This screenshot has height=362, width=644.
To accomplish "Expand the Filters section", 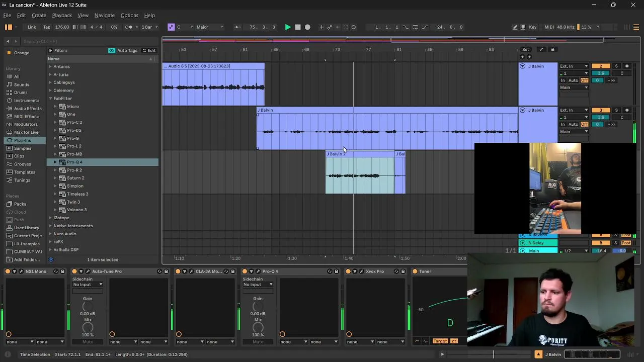I will (x=50, y=50).
